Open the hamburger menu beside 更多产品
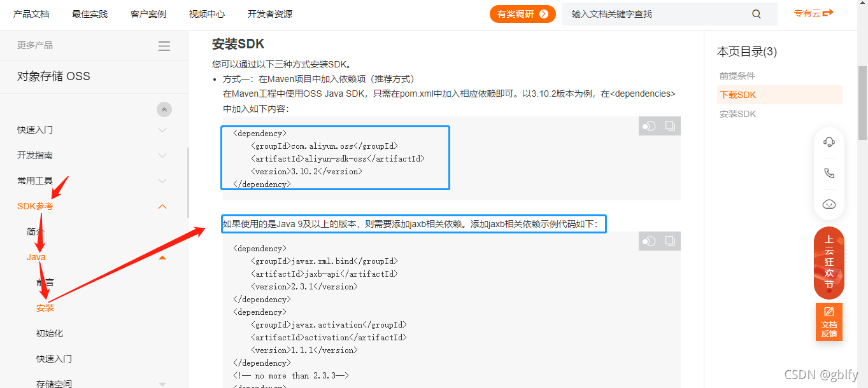This screenshot has height=388, width=868. (x=164, y=46)
